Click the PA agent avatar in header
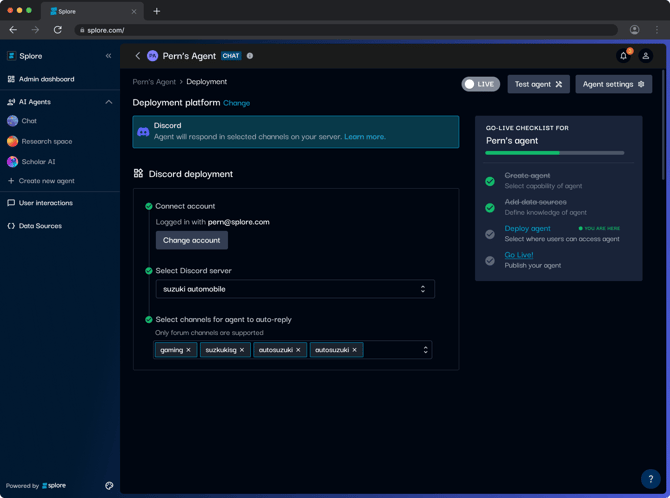This screenshot has height=498, width=670. (x=153, y=56)
